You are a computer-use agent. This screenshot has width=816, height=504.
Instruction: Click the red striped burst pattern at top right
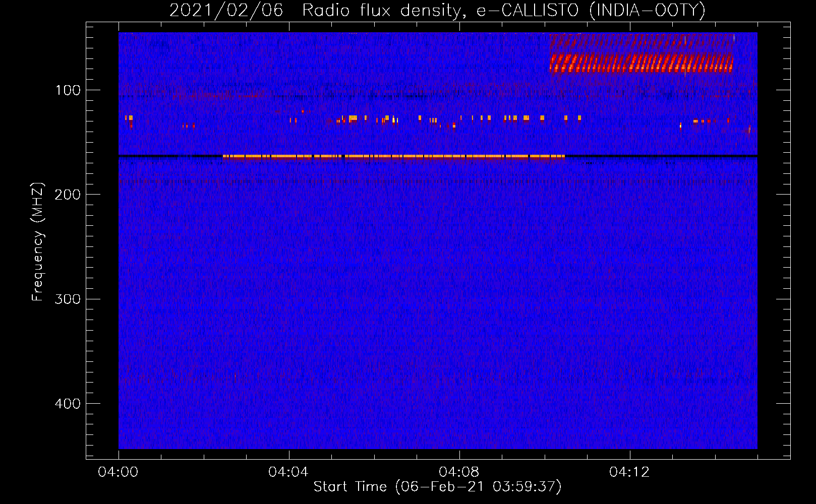pos(641,53)
